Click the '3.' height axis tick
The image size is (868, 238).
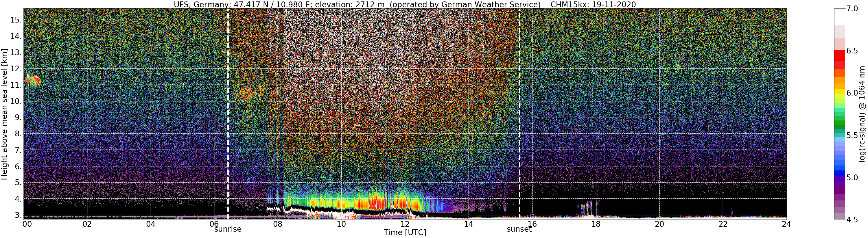point(18,215)
